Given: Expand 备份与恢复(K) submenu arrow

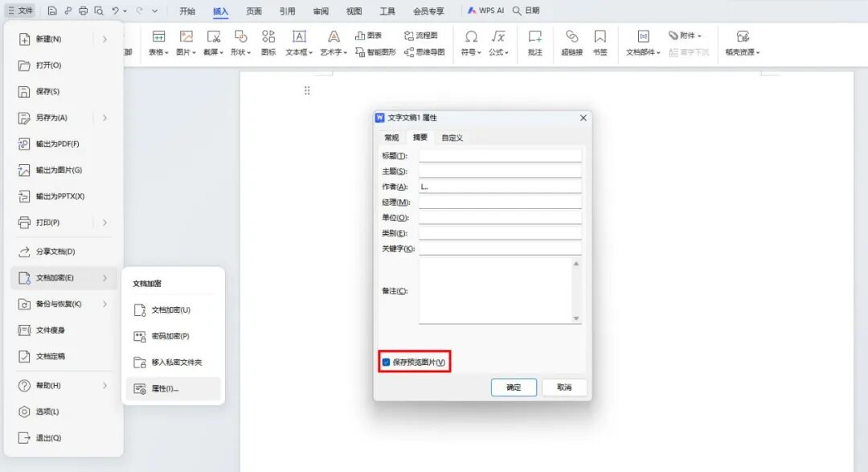Looking at the screenshot, I should pyautogui.click(x=104, y=304).
